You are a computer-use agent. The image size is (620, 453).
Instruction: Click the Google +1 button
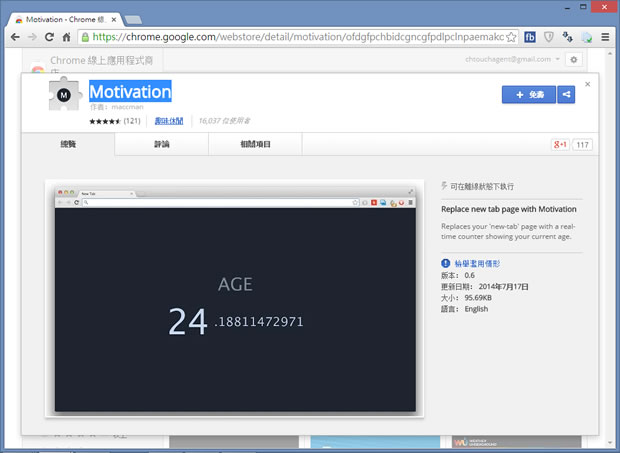click(560, 145)
